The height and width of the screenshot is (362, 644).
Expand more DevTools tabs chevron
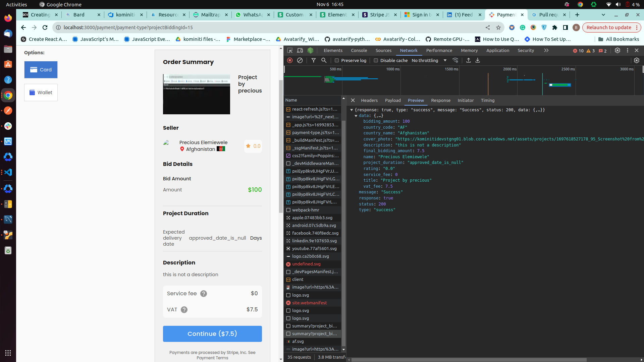[546, 50]
